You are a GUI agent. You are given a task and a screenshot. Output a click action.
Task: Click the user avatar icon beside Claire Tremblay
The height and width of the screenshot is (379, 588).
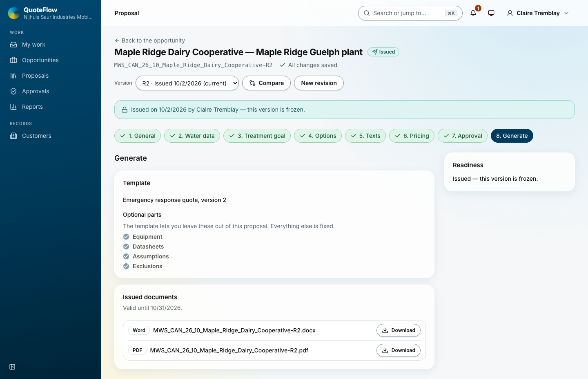[x=510, y=13]
